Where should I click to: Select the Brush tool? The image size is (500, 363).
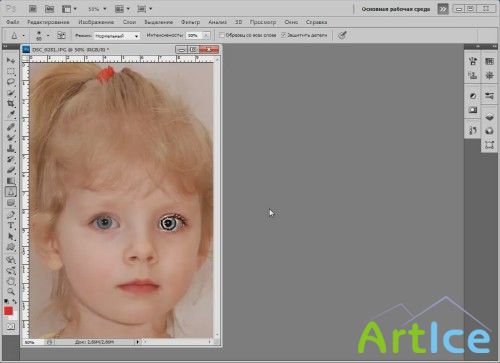click(x=11, y=138)
